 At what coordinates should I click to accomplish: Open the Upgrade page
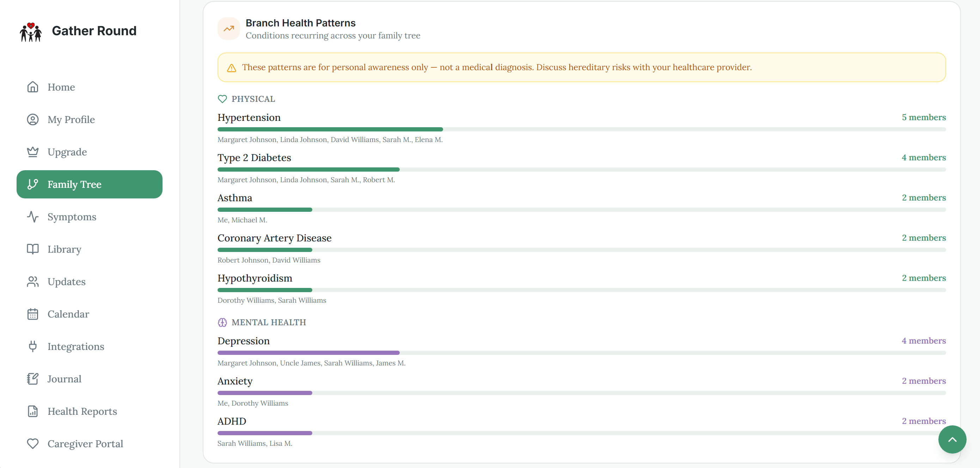pyautogui.click(x=90, y=152)
